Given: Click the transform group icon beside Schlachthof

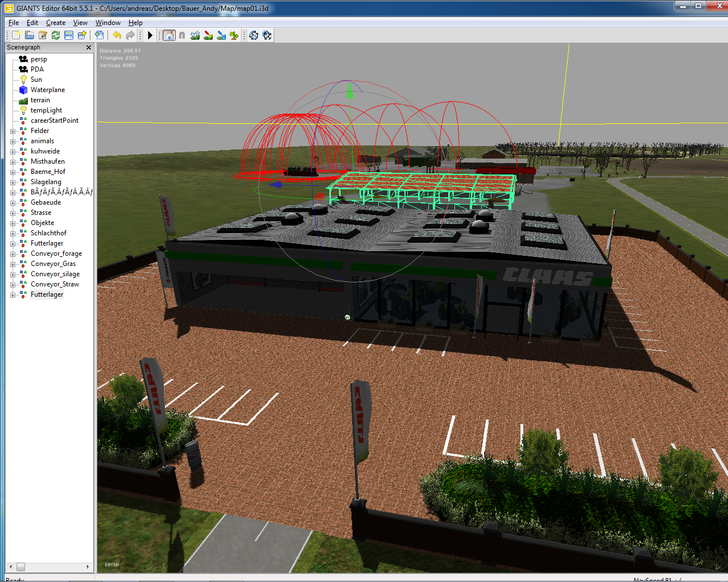Looking at the screenshot, I should pos(23,233).
